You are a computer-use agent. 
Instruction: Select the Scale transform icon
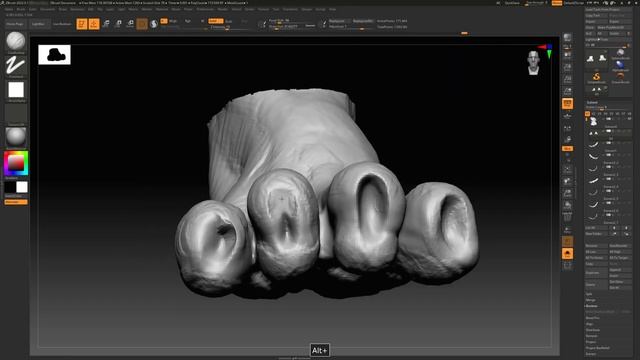[118, 24]
